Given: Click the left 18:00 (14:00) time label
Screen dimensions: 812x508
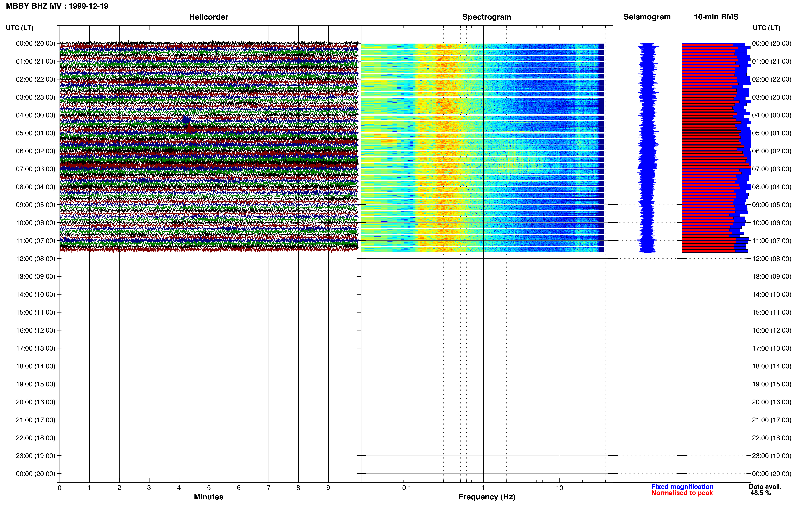Looking at the screenshot, I should 36,366.
